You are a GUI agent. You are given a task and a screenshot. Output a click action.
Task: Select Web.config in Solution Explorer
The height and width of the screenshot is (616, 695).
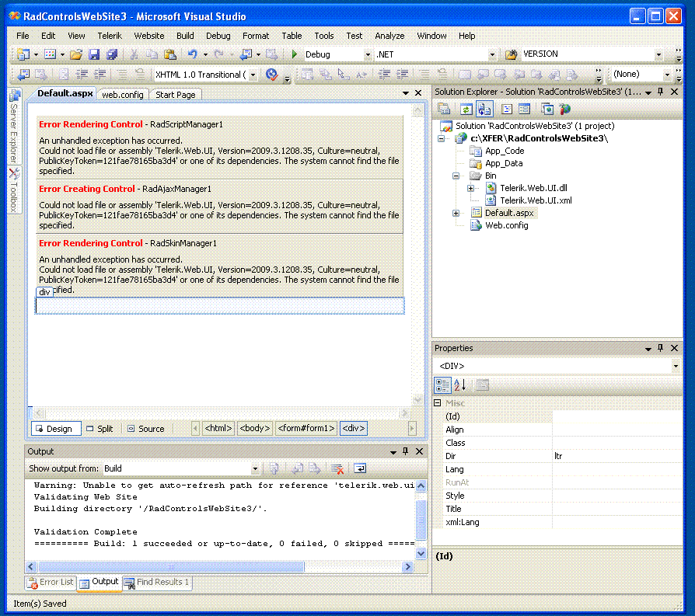tap(507, 225)
